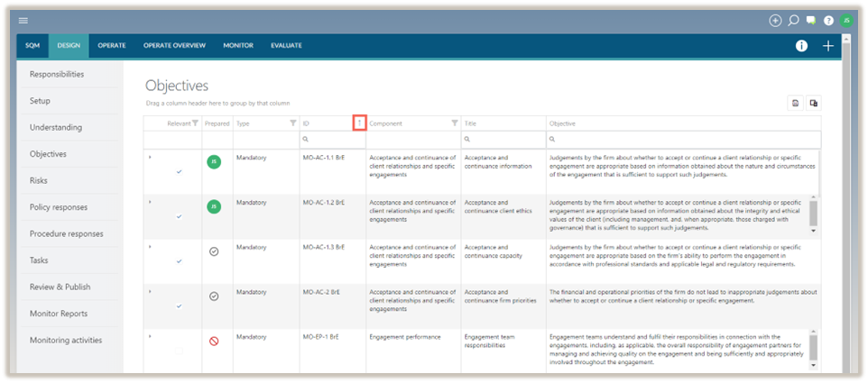Go to Review & Publish in sidebar
Image resolution: width=868 pixels, height=383 pixels.
tap(60, 287)
